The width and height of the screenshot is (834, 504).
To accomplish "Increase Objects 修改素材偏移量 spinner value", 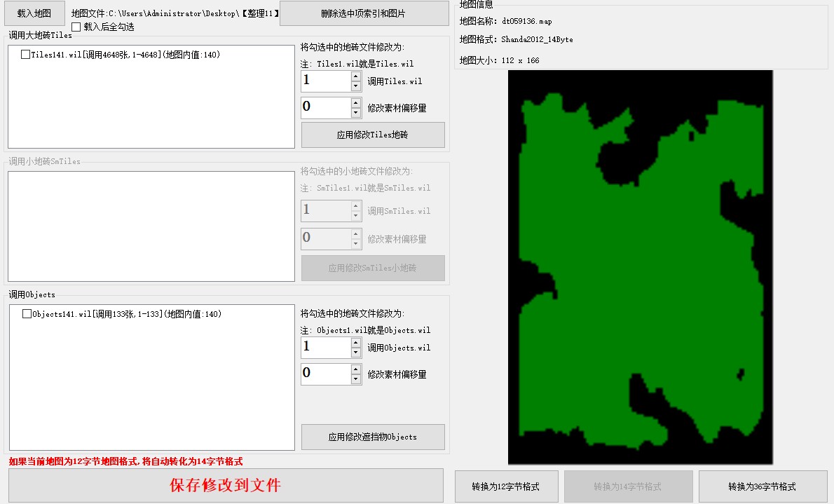I will [x=356, y=369].
